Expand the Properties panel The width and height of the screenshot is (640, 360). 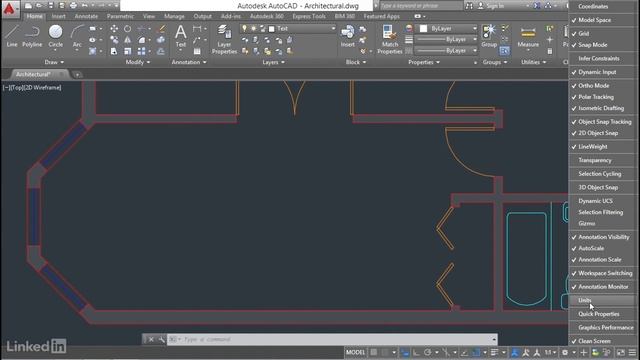(424, 62)
